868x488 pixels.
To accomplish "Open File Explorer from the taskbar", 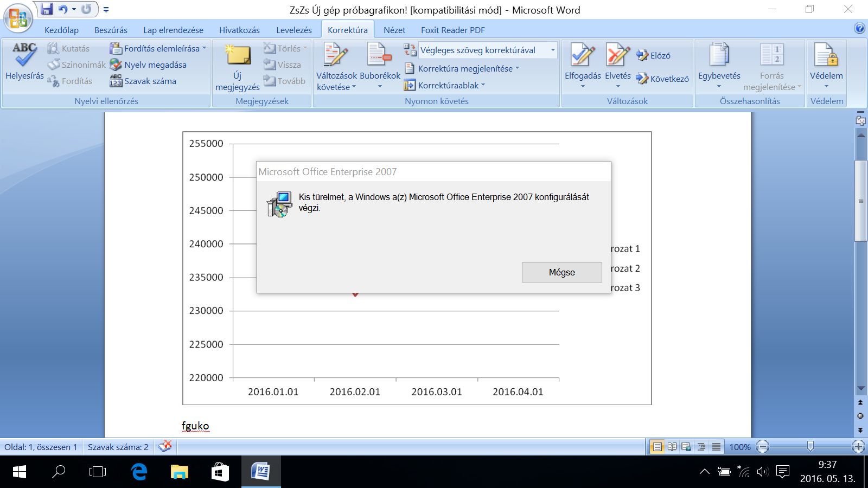I will pyautogui.click(x=180, y=472).
